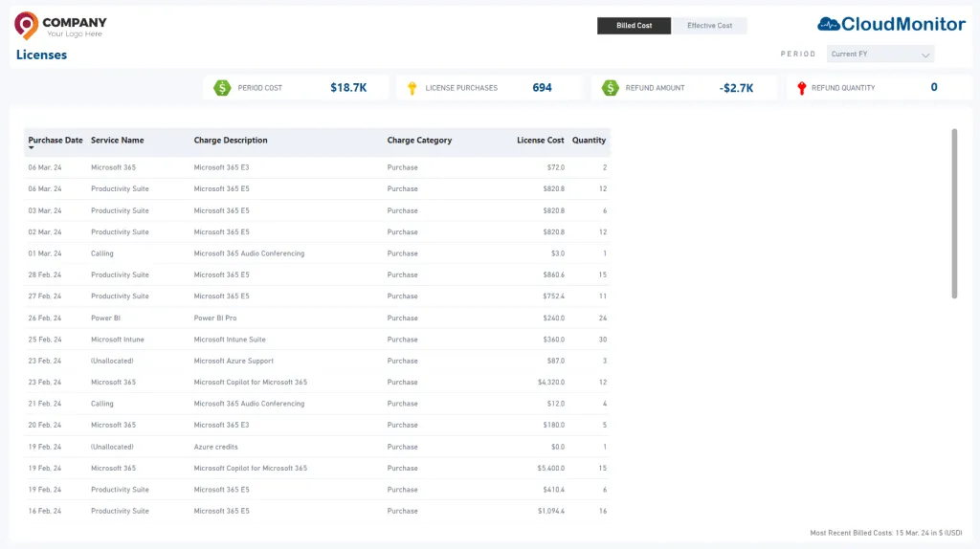The image size is (980, 549).
Task: Click the $5,400.0 license cost cell
Action: pos(551,468)
